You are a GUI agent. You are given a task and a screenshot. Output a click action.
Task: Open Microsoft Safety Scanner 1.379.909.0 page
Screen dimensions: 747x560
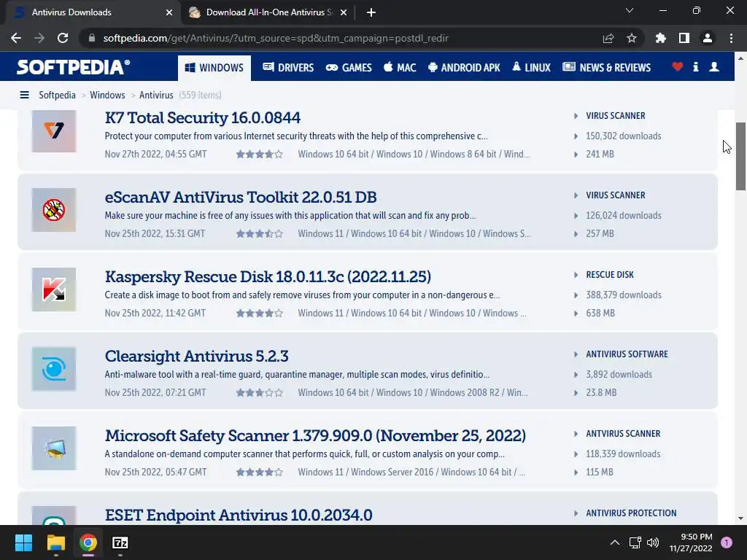click(315, 436)
